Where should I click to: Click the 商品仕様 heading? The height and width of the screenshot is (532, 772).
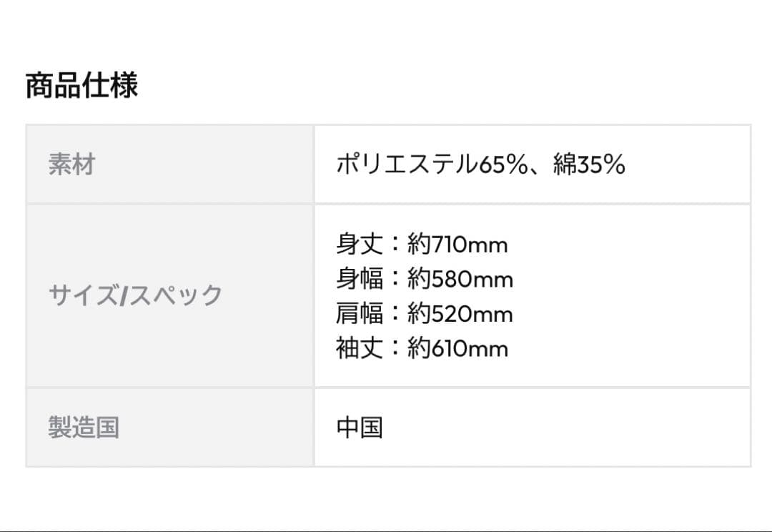[81, 86]
